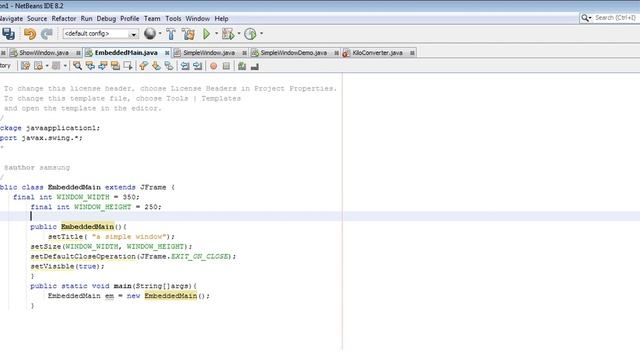This screenshot has height=360, width=640.
Task: Open the Window menu
Action: coord(198,19)
